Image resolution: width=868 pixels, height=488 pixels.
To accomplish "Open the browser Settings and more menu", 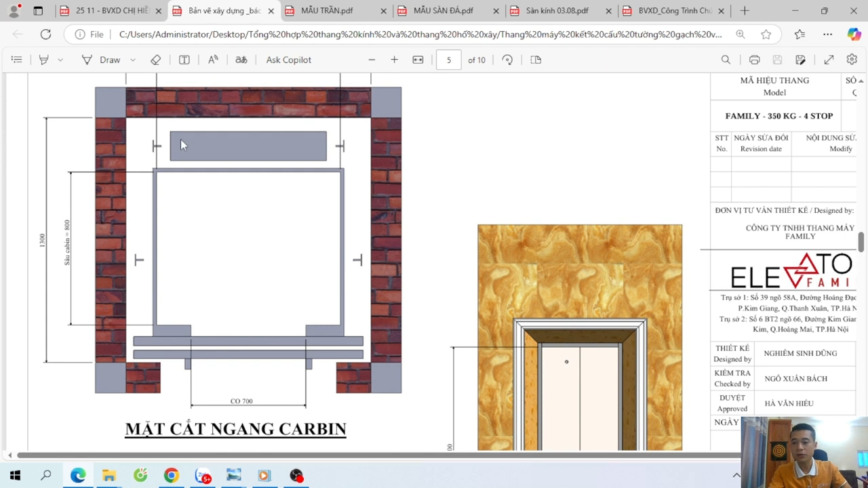I will 827,34.
